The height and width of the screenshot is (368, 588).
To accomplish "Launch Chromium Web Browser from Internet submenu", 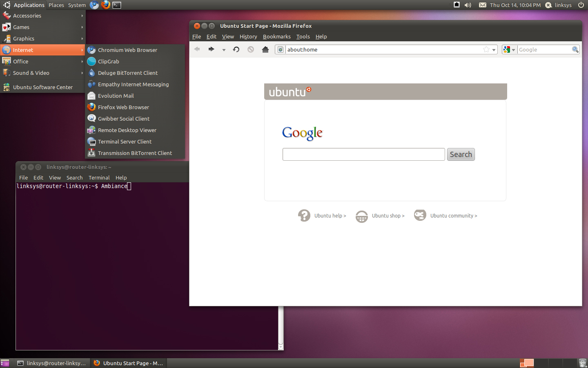I will pyautogui.click(x=135, y=50).
